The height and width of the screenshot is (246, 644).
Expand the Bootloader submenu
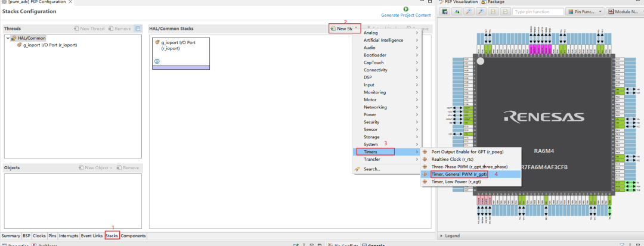click(x=387, y=55)
